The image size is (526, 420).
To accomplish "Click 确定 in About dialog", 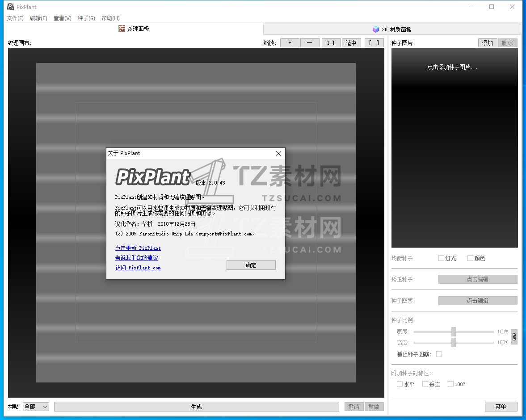I will [251, 265].
